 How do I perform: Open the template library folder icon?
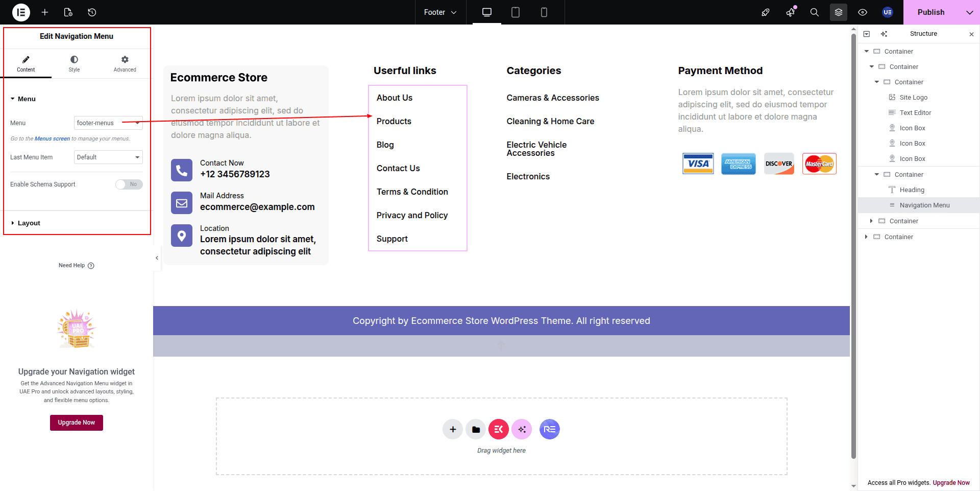coord(476,429)
